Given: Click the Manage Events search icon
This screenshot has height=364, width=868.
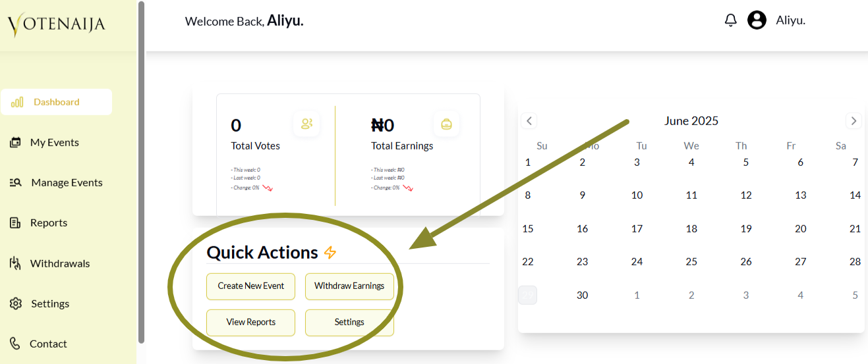Looking at the screenshot, I should (16, 183).
